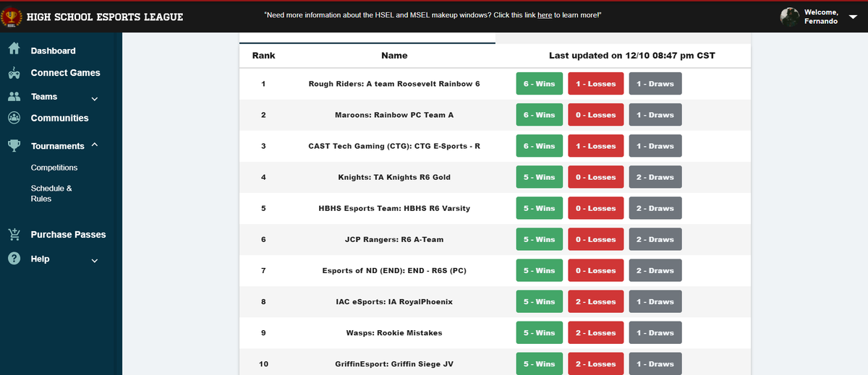Select GriffinEsport: Griffin Siege JV
868x375 pixels.
tap(394, 363)
